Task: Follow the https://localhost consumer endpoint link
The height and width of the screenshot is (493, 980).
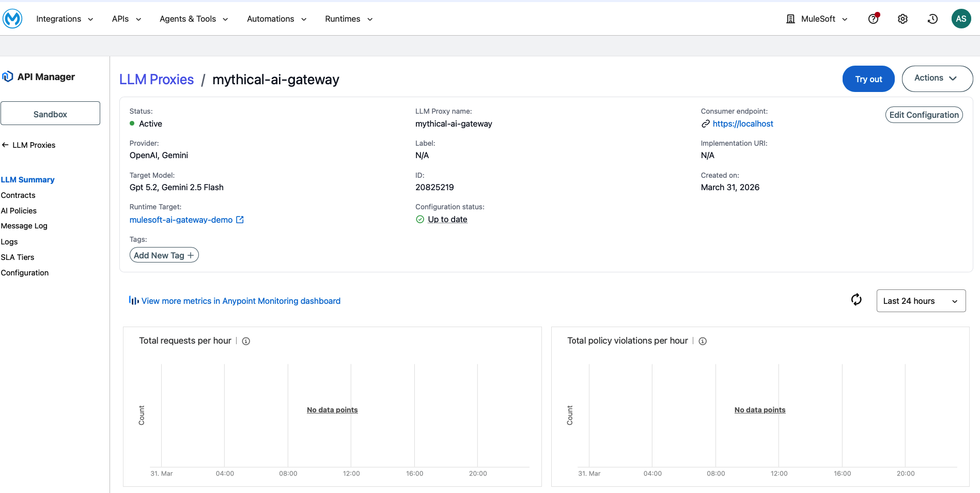Action: pyautogui.click(x=742, y=124)
